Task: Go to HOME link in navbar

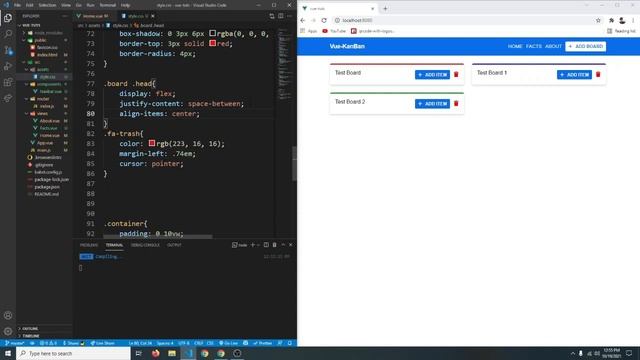Action: [x=515, y=47]
